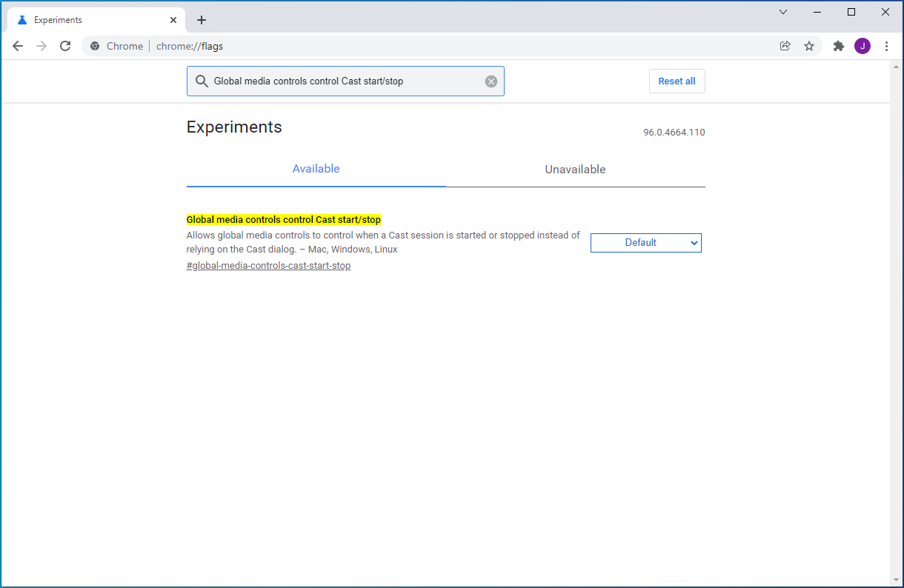Open the #global-media-controls-cast-start-stop link
Viewport: 904px width, 588px height.
coord(268,266)
